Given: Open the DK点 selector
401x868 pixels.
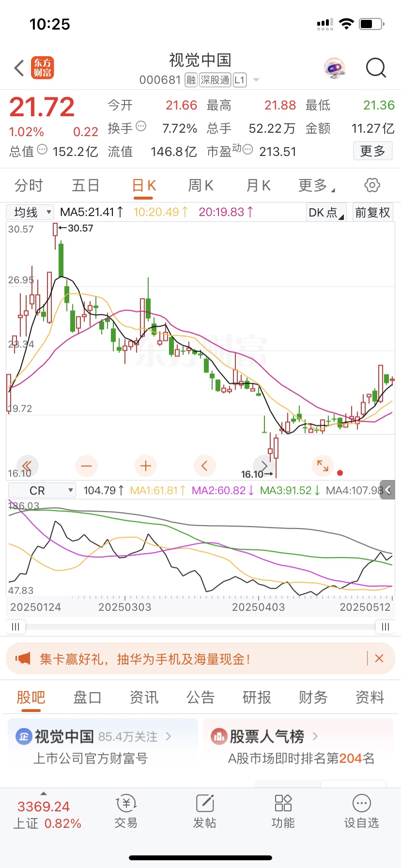Looking at the screenshot, I should (x=326, y=212).
